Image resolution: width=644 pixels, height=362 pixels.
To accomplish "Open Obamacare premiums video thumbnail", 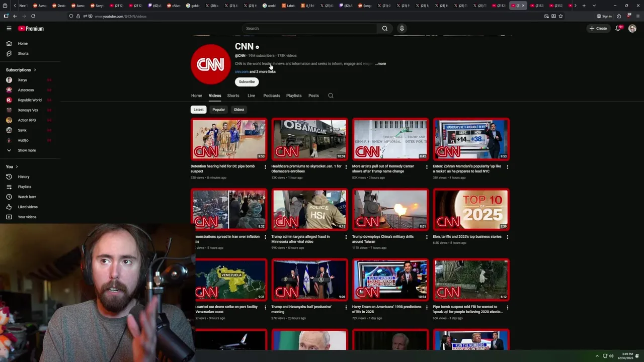I will [x=309, y=139].
